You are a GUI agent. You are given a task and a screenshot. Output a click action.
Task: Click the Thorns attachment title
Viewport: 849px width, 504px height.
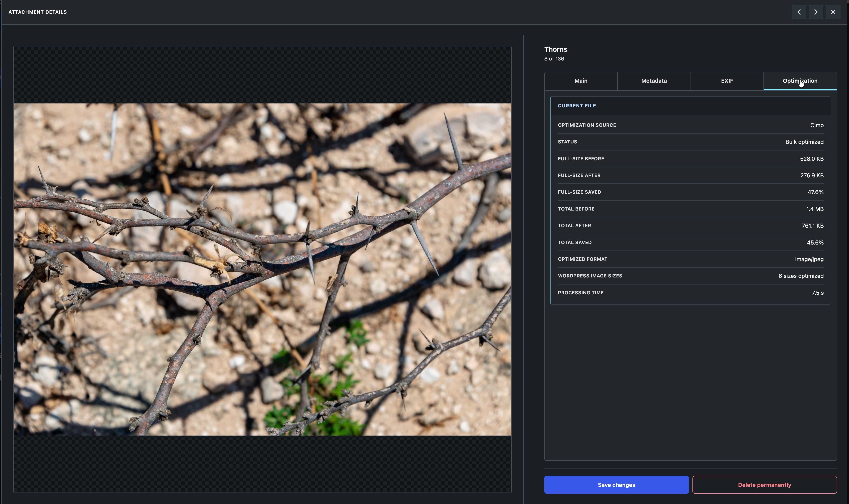[x=555, y=50]
